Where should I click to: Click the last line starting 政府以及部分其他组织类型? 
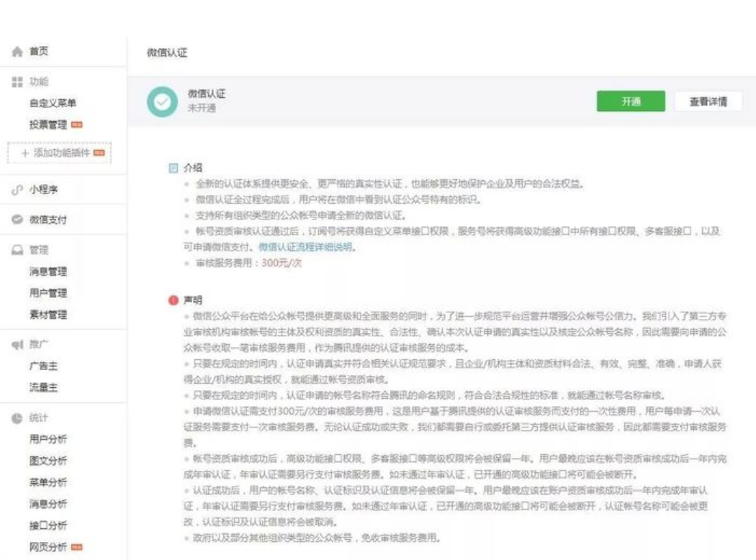click(317, 538)
